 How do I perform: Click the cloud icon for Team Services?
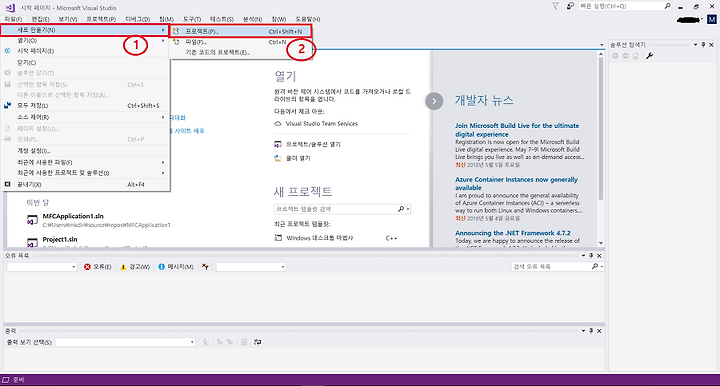[x=277, y=124]
